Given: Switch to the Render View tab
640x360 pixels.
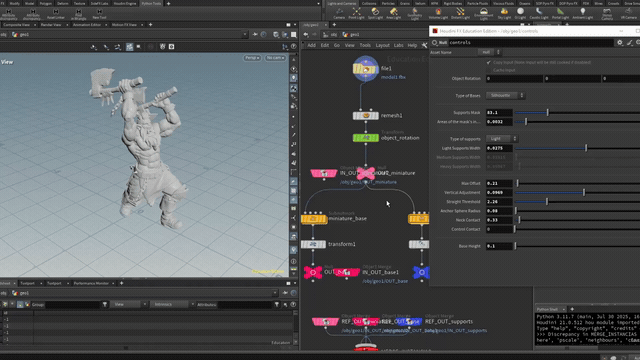Looking at the screenshot, I should [51, 25].
